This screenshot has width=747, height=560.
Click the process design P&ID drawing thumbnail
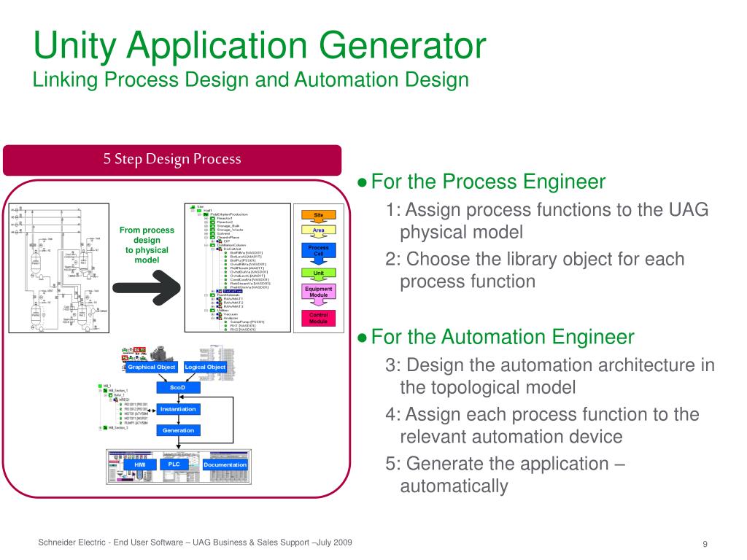(59, 268)
